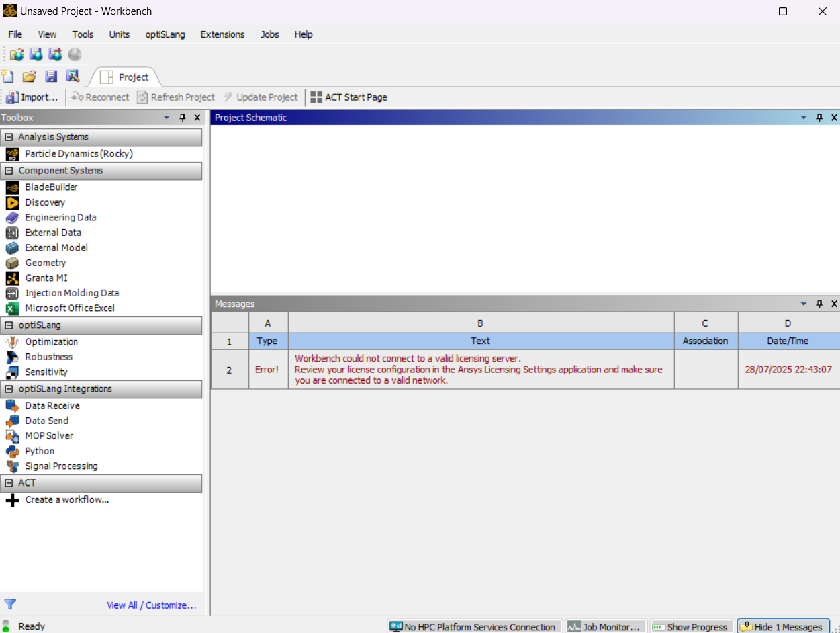Open the View menu
The image size is (840, 633).
[x=47, y=34]
